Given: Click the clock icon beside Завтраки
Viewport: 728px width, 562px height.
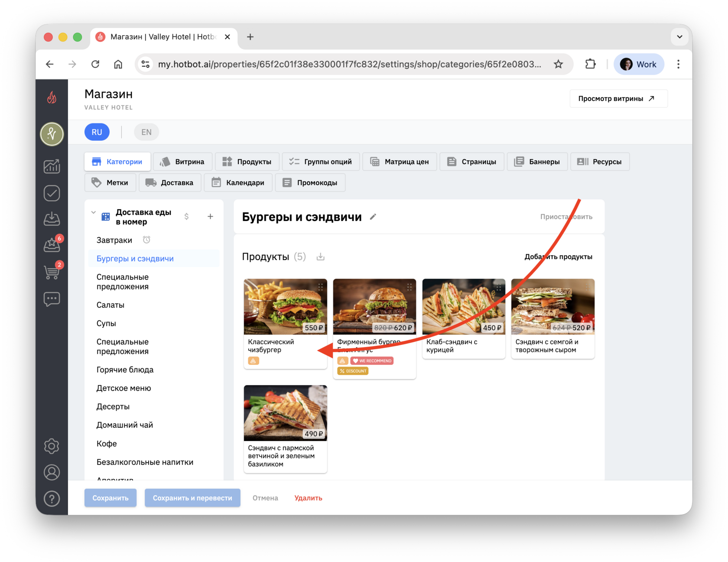Looking at the screenshot, I should point(146,240).
